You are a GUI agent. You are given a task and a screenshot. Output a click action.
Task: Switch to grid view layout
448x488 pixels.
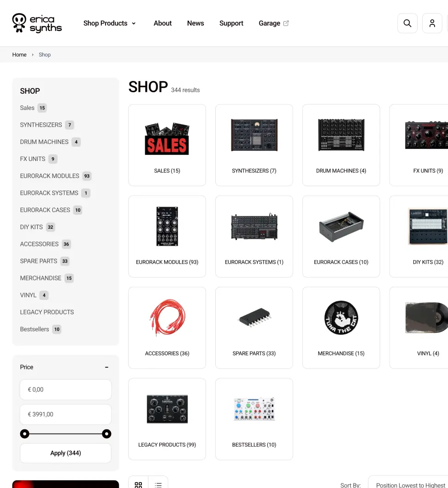[x=138, y=485]
